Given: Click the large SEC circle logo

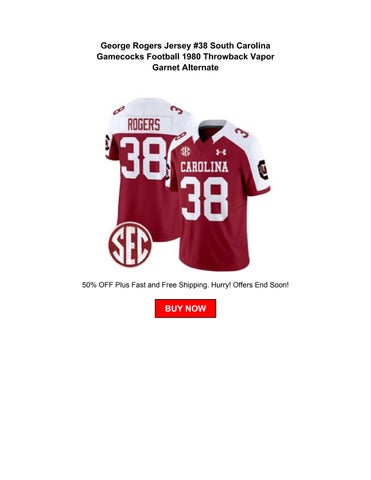Looking at the screenshot, I should point(131,244).
